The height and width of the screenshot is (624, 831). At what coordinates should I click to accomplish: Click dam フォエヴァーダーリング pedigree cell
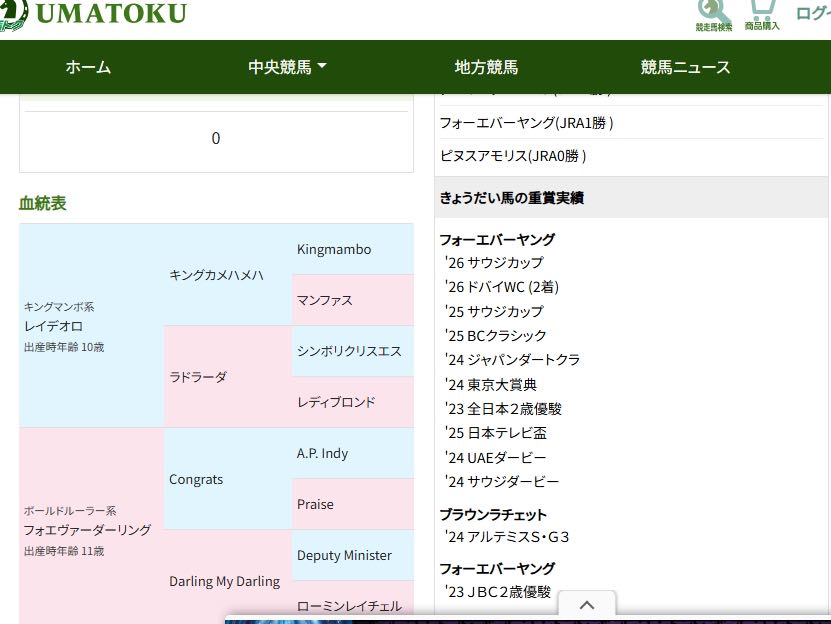click(87, 530)
